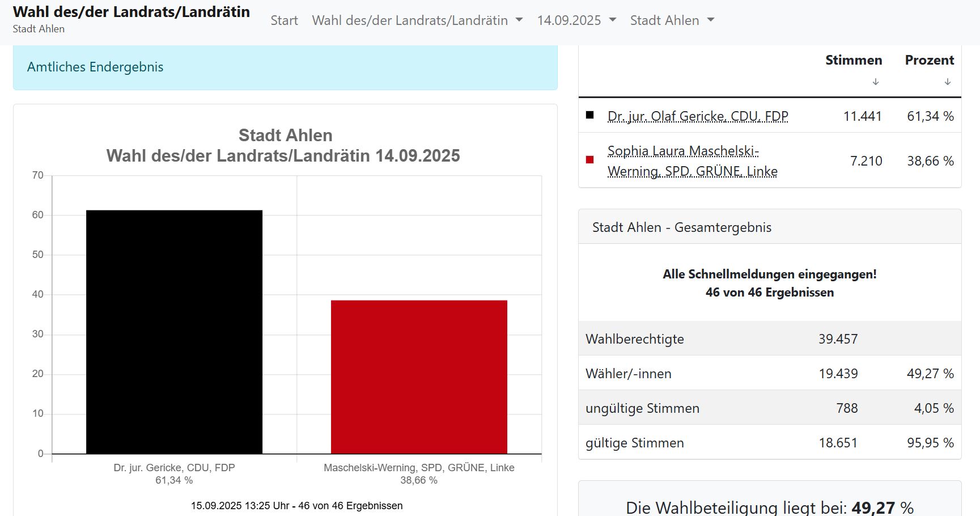This screenshot has height=516, width=980.
Task: Select the Wahlberechtigte row
Action: point(769,339)
